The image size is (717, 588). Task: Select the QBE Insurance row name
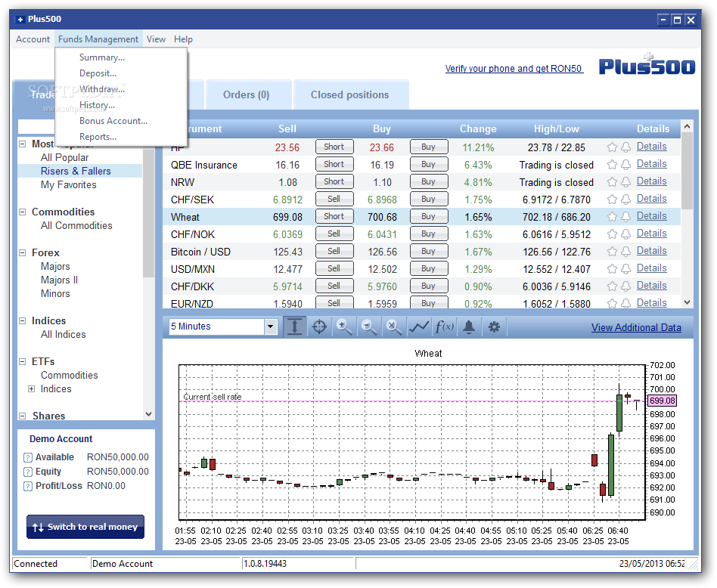click(204, 165)
